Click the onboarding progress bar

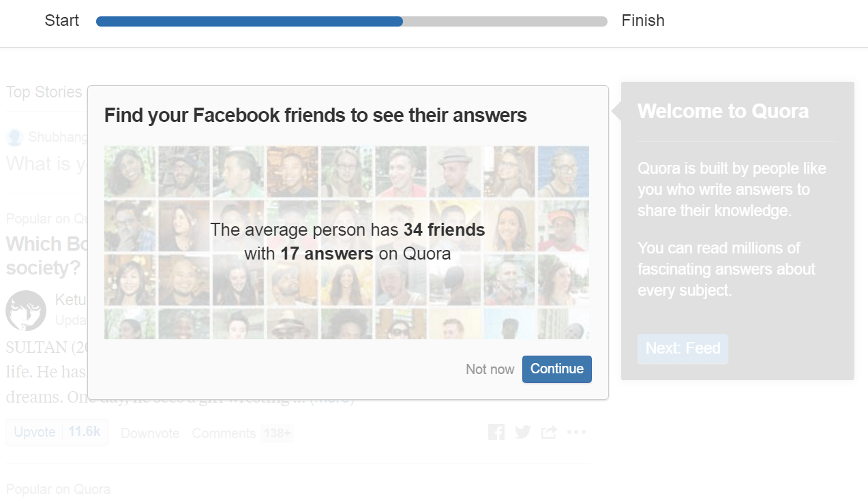[x=352, y=21]
